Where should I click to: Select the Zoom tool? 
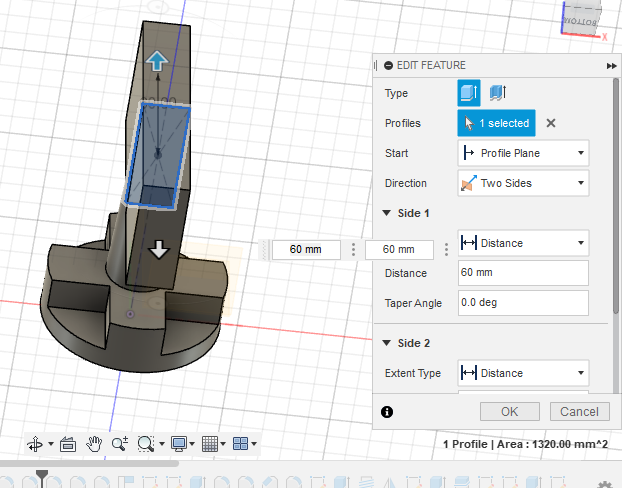[x=120, y=444]
